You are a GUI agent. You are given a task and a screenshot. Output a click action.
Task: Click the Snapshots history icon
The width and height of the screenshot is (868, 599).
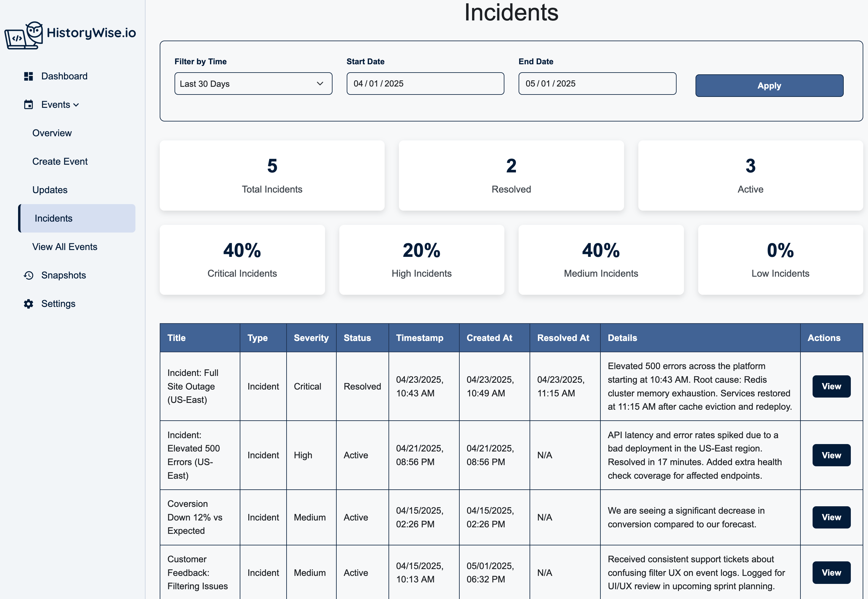coord(28,275)
